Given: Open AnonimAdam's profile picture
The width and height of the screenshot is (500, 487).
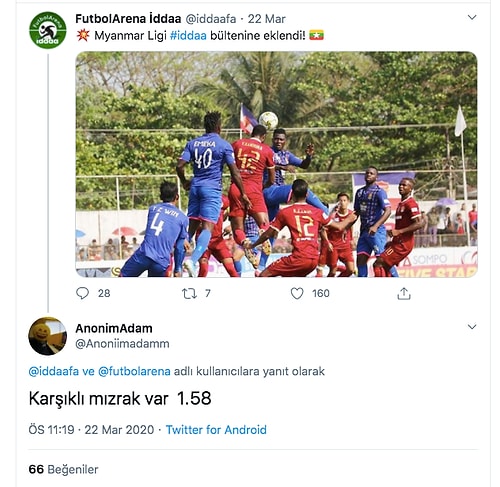Looking at the screenshot, I should (48, 336).
